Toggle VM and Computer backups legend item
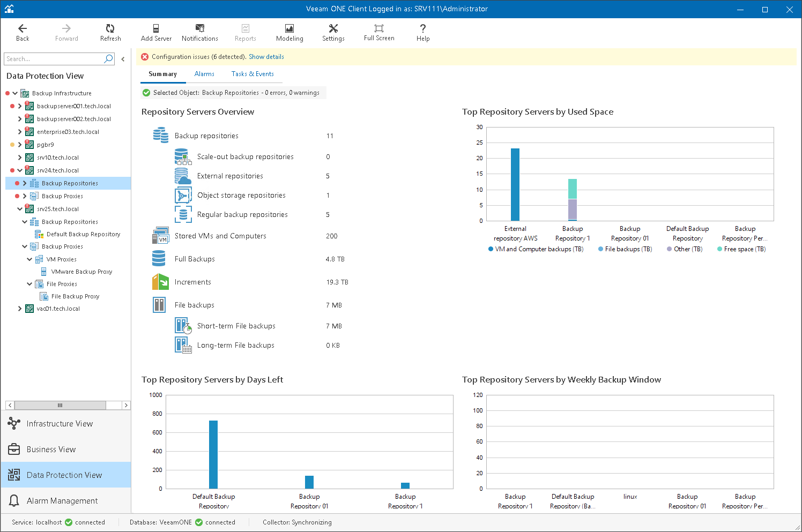This screenshot has height=532, width=802. (x=536, y=249)
